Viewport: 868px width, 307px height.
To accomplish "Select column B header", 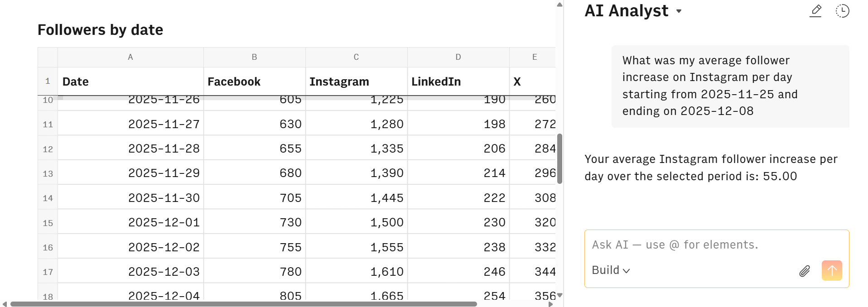I will point(254,57).
